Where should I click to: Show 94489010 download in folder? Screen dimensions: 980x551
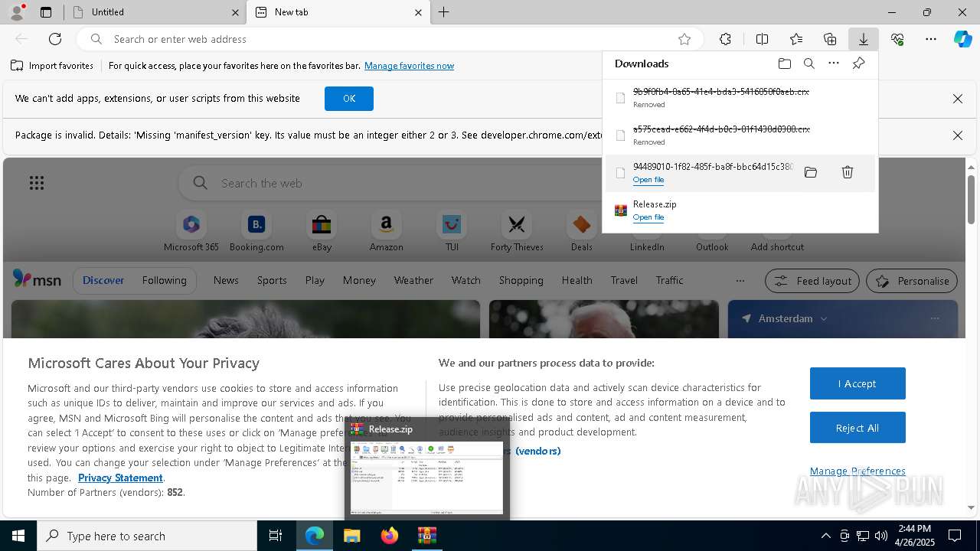tap(811, 173)
